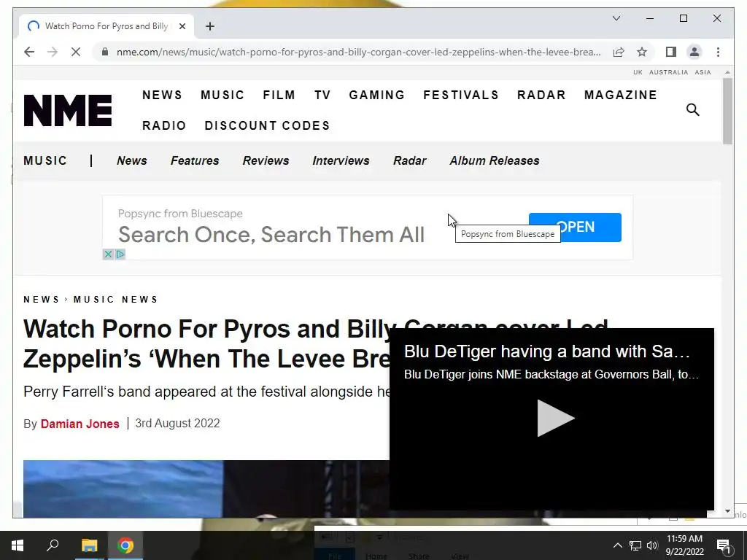Viewport: 747px width, 560px height.
Task: Open Windows taskbar search
Action: click(x=53, y=545)
